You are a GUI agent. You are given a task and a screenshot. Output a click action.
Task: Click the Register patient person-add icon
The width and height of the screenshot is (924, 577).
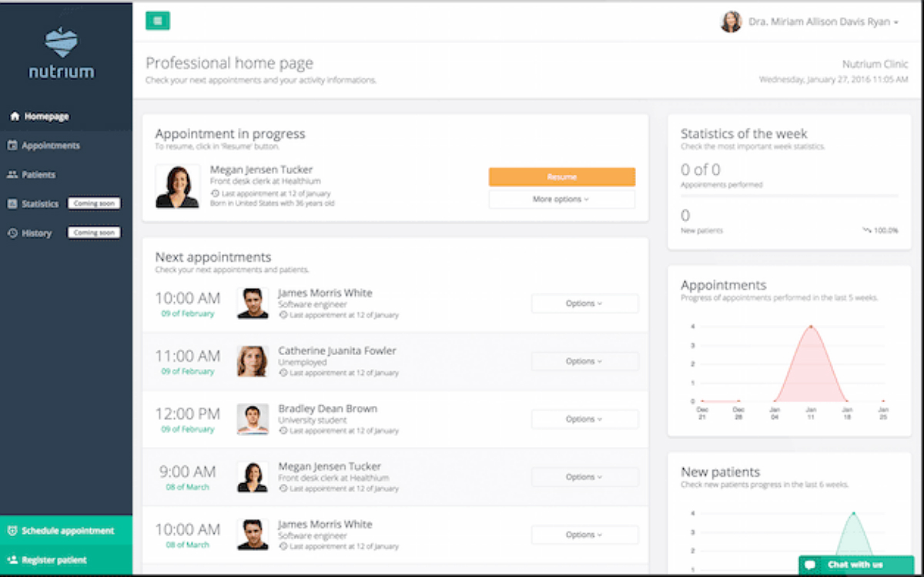coord(12,560)
